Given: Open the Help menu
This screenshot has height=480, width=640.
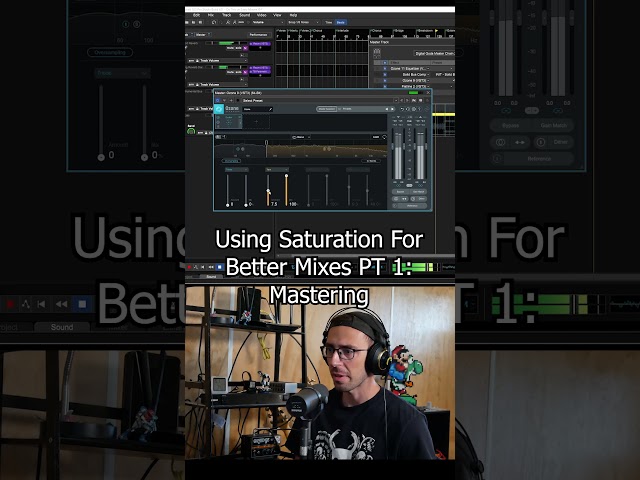Looking at the screenshot, I should (293, 15).
